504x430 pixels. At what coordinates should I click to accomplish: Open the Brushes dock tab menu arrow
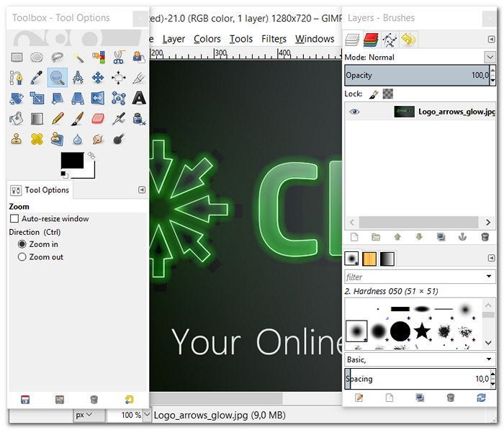[492, 259]
